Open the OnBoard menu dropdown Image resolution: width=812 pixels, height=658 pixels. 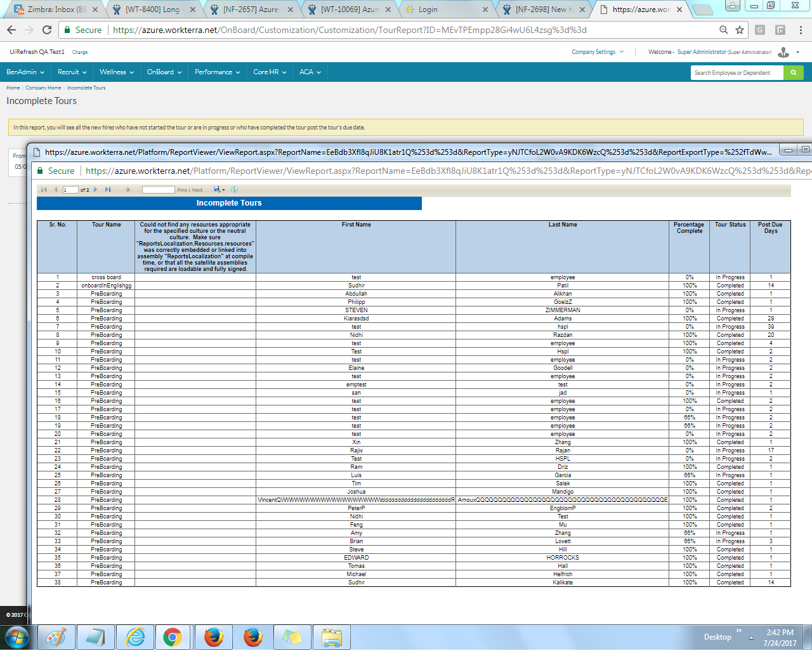click(164, 72)
